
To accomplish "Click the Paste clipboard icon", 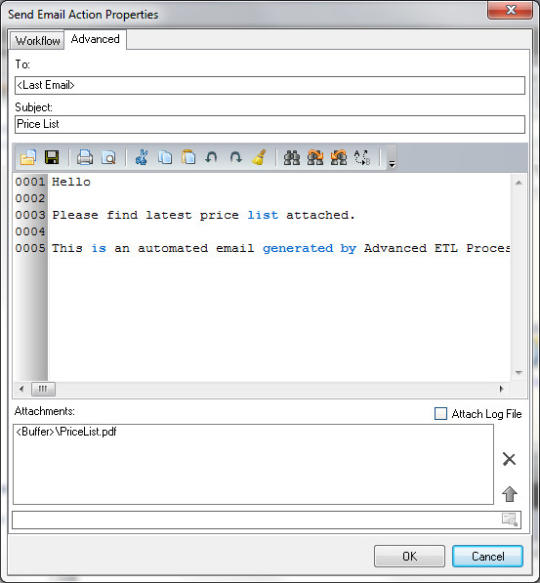I will pos(189,157).
